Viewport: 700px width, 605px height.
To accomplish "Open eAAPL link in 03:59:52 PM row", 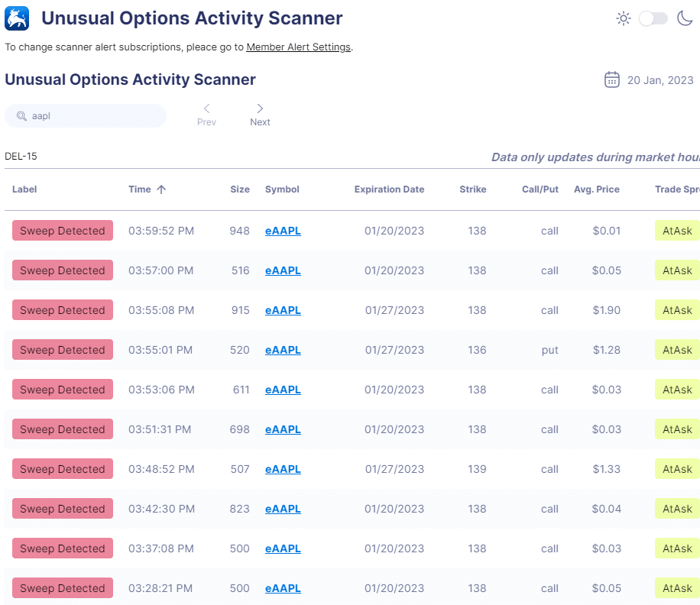I will coord(283,231).
